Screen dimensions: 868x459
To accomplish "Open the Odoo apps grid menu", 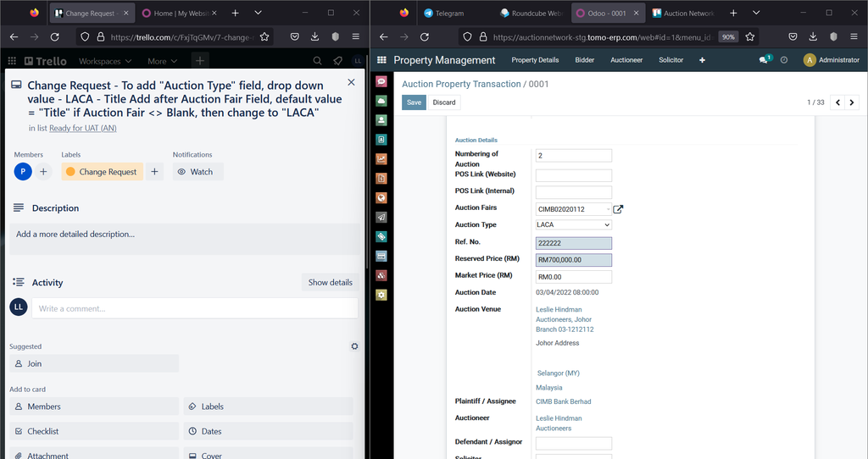I will tap(381, 60).
